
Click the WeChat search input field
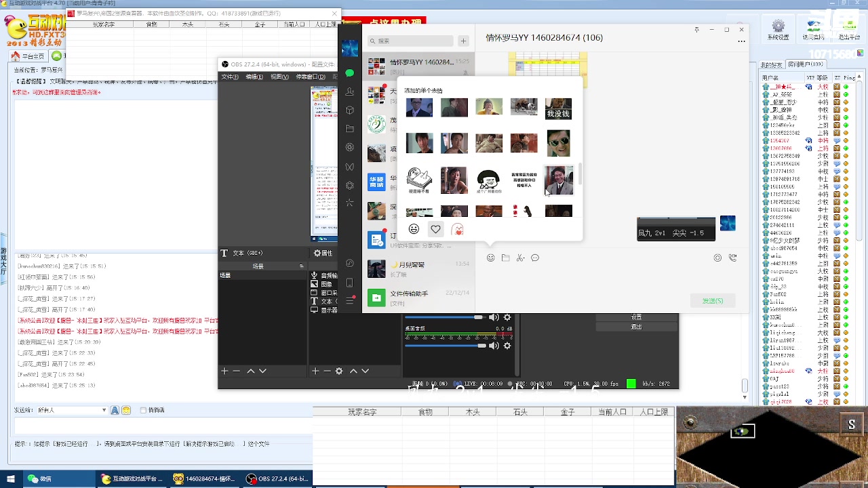410,41
